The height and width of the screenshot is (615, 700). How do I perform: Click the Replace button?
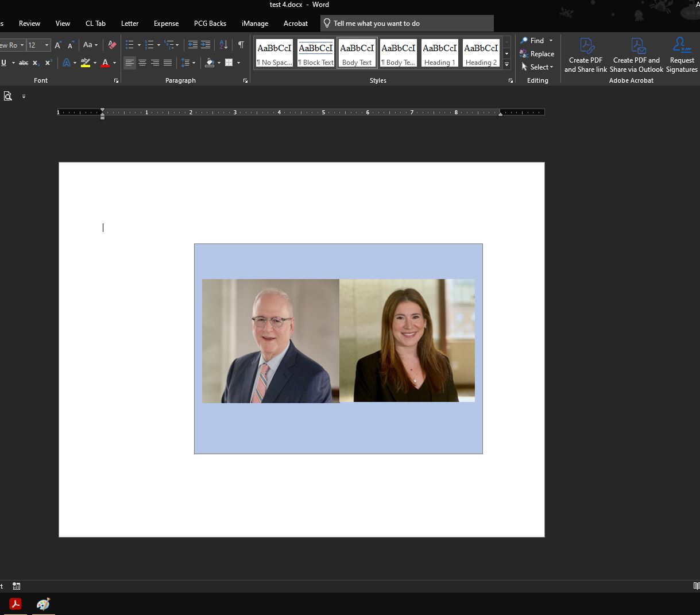point(537,54)
